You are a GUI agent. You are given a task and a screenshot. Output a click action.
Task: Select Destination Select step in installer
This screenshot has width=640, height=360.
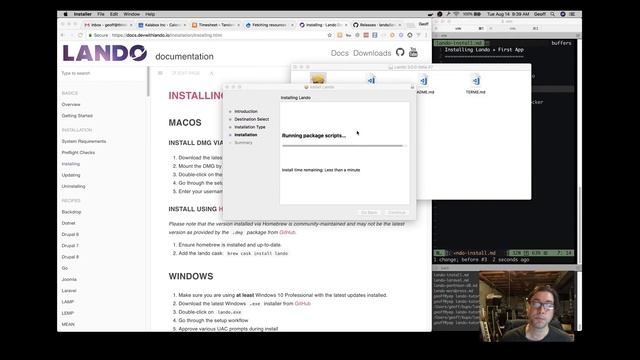point(251,119)
